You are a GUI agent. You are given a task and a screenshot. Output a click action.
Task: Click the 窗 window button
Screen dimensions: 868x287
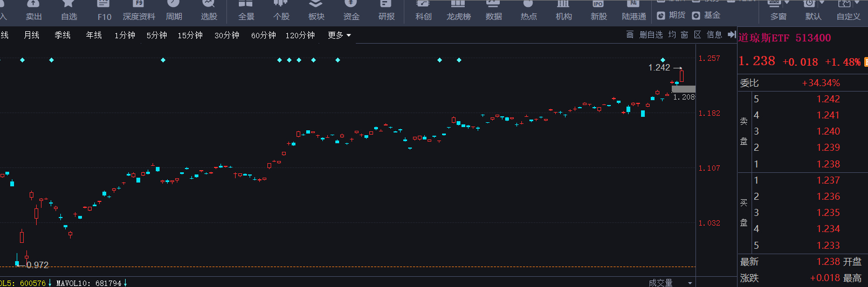click(684, 34)
